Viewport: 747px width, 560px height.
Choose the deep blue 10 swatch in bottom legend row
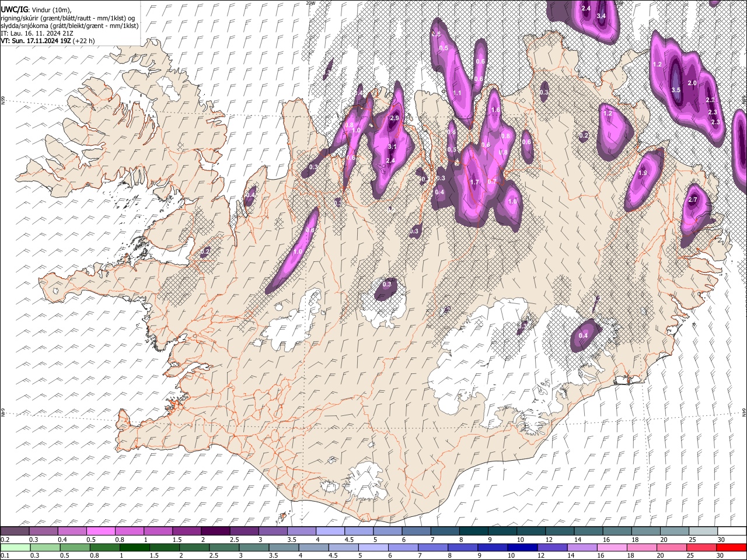tap(522, 547)
